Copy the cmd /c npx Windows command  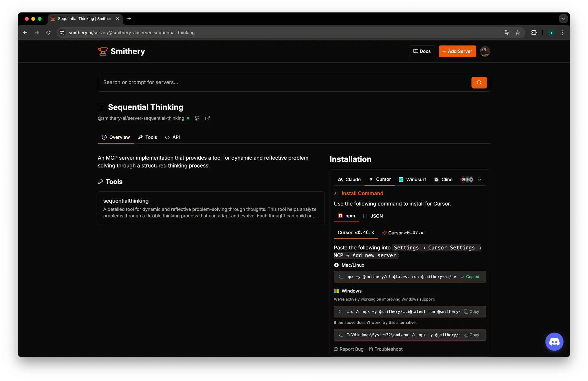(472, 312)
